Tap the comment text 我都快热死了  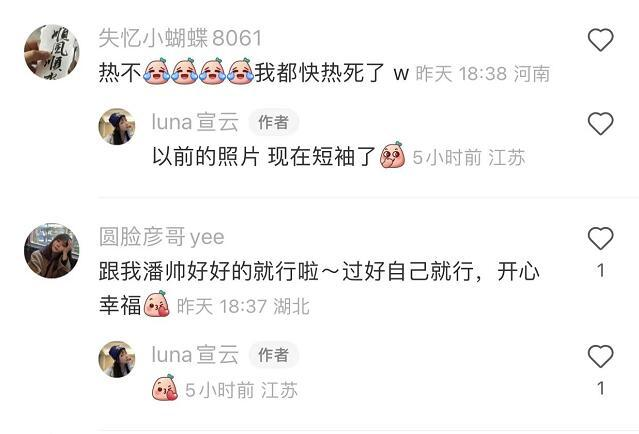point(320,73)
